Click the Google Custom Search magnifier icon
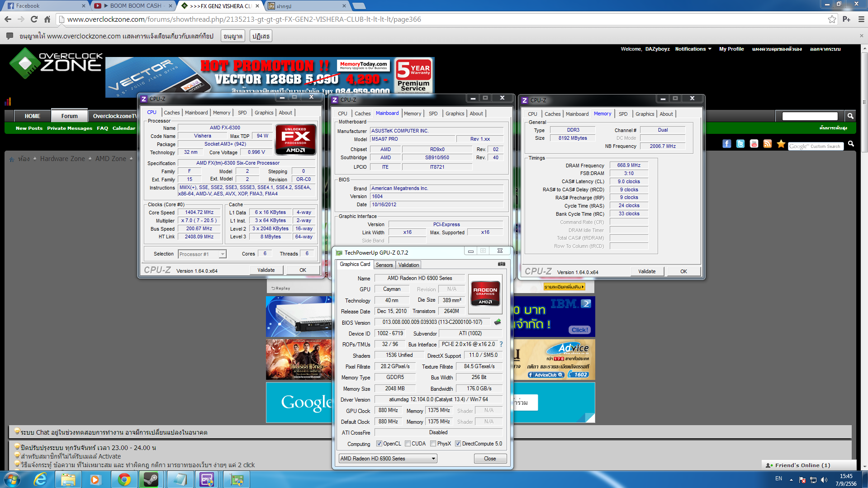Screen dimensions: 868x488 point(851,144)
